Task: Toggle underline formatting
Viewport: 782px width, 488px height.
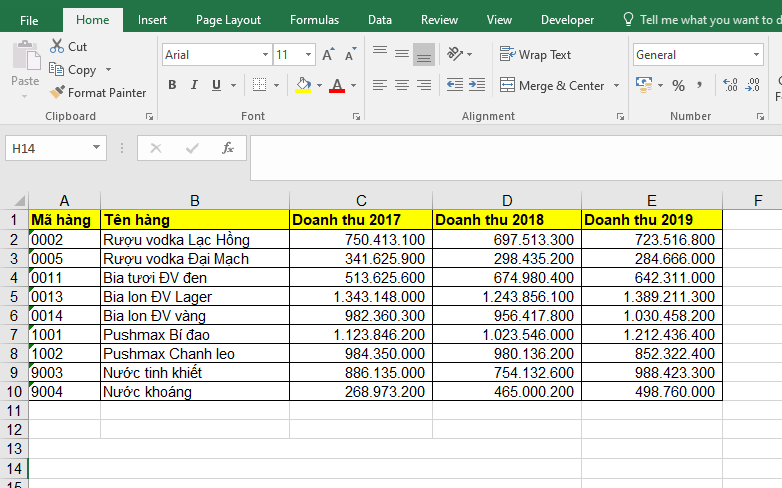Action: [x=216, y=85]
